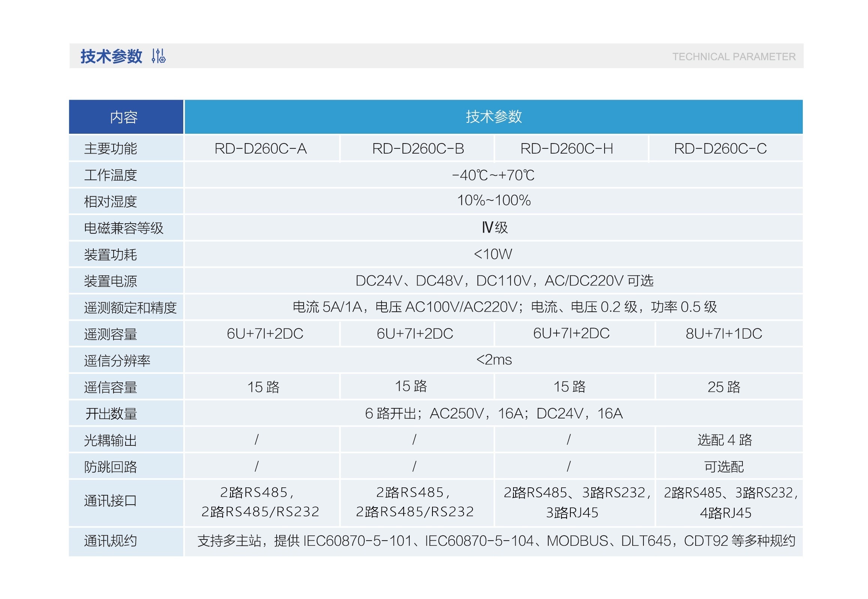Click the <10W power consumption value
This screenshot has width=868, height=599.
492,254
